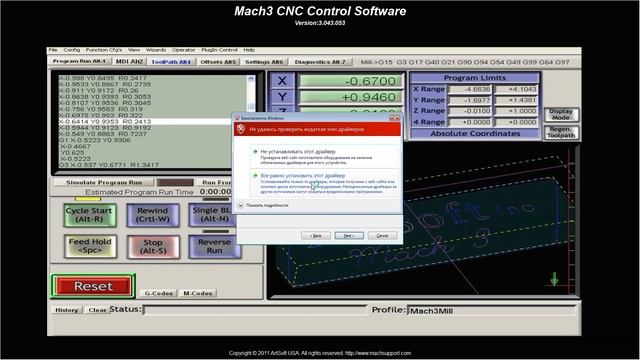Switch to Diagnostics Alt-7 tab

320,62
